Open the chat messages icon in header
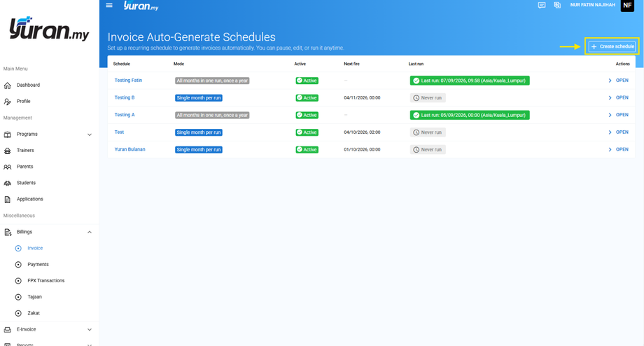The width and height of the screenshot is (644, 346). pyautogui.click(x=542, y=6)
